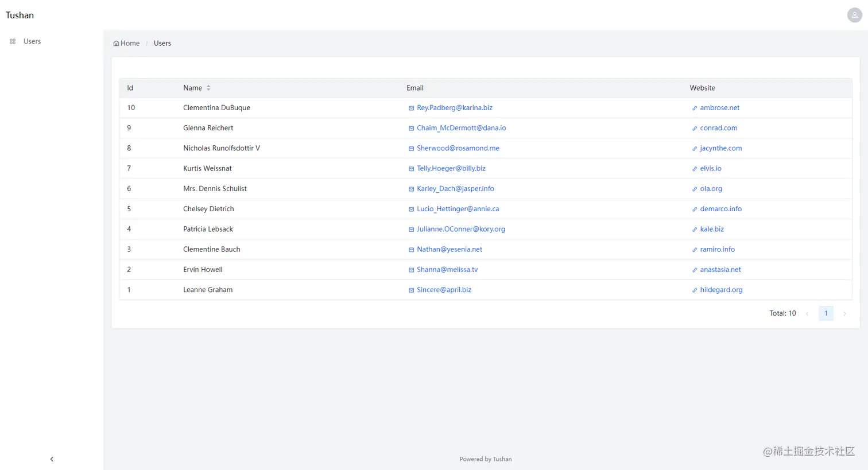This screenshot has height=470, width=868.
Task: Visit website ambrose.net
Action: click(720, 107)
